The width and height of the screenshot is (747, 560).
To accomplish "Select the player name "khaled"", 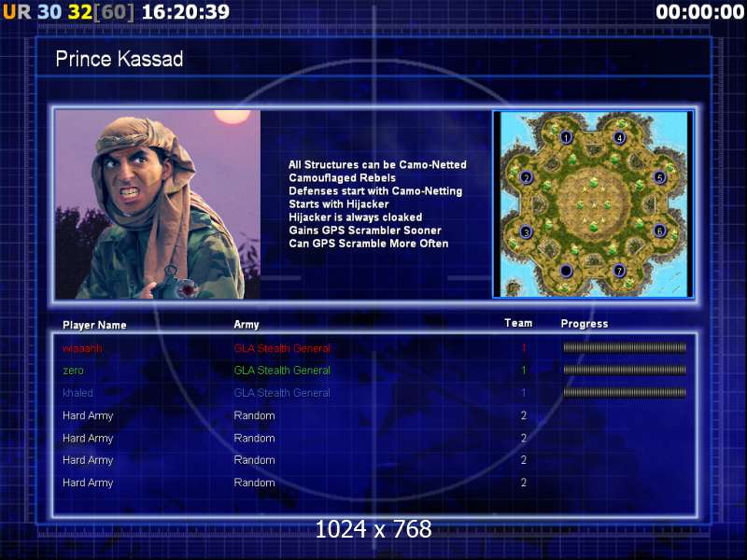I will tap(78, 393).
